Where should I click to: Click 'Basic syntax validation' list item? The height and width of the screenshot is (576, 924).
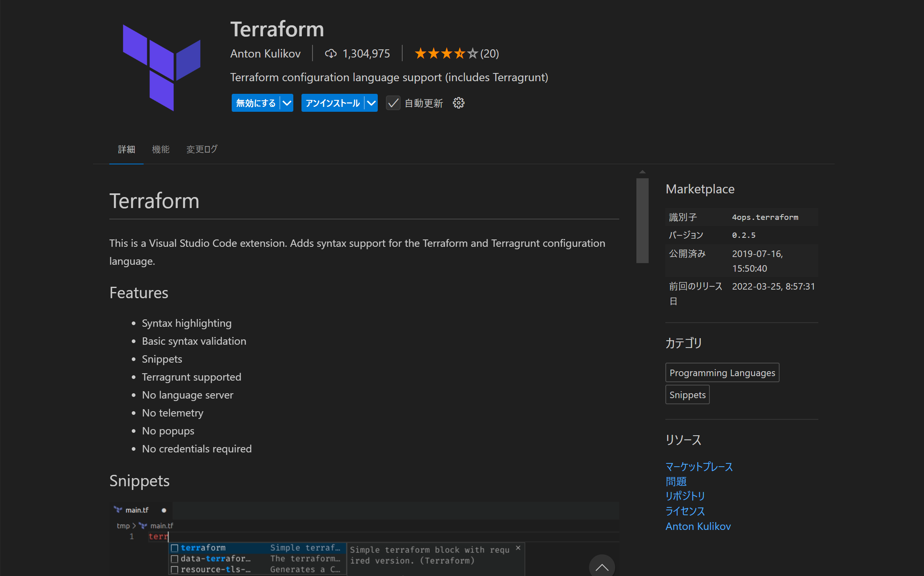point(194,341)
